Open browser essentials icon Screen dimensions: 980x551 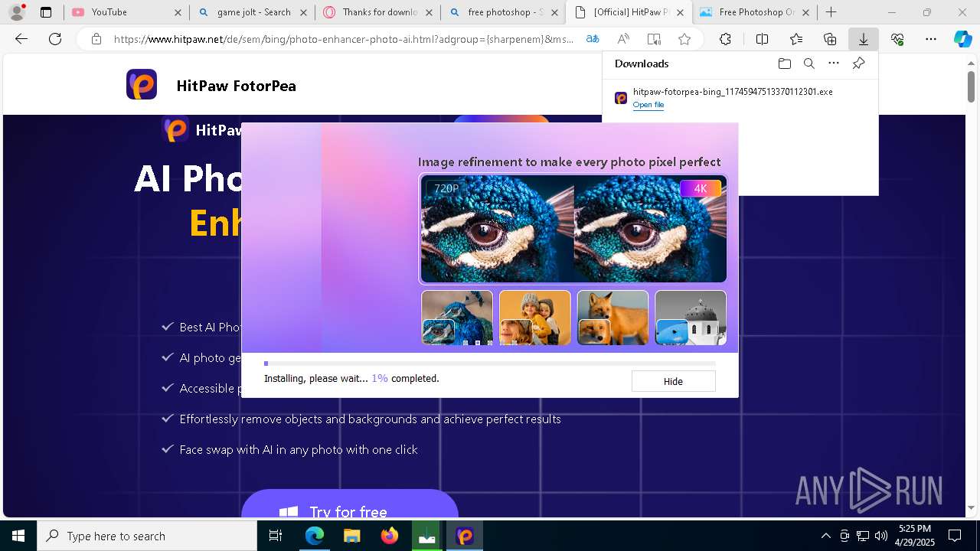(897, 39)
